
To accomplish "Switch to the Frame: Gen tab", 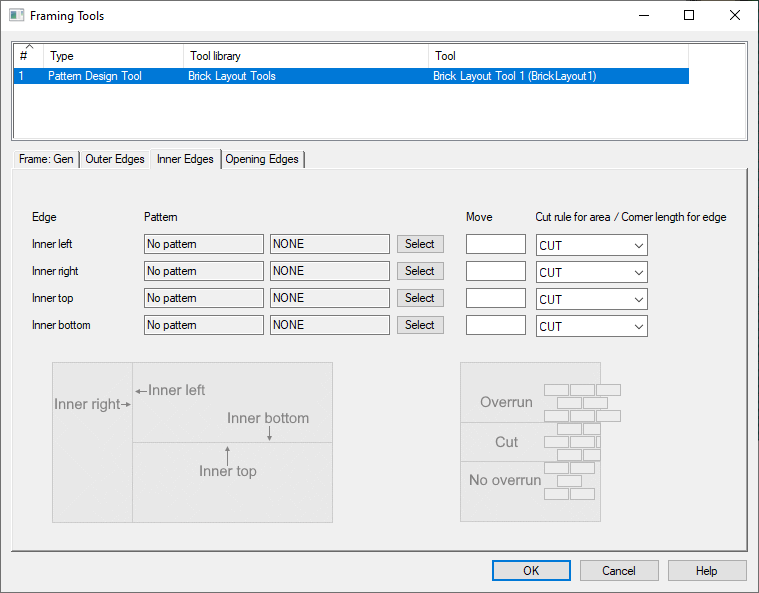I will (x=46, y=159).
